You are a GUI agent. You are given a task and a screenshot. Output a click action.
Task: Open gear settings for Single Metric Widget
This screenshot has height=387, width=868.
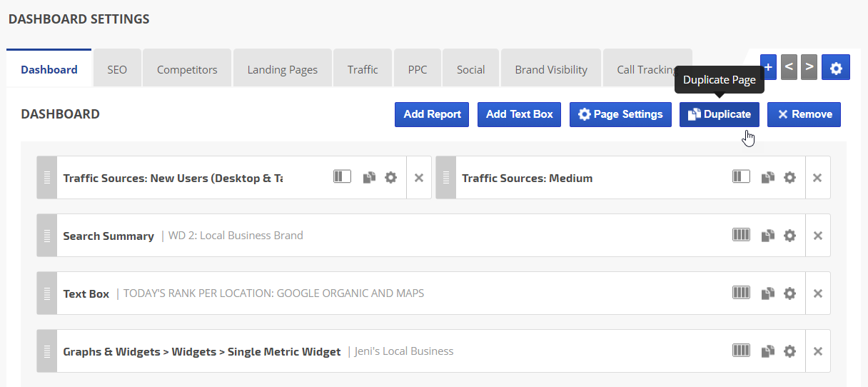[789, 351]
